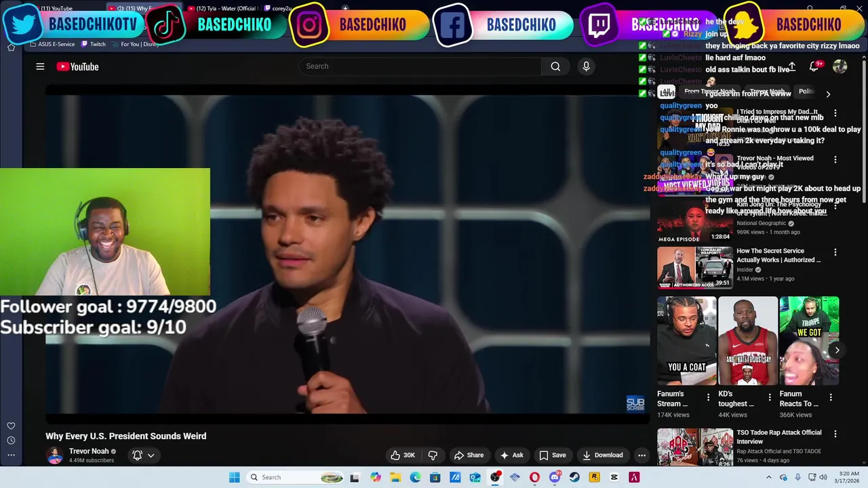Switch to the Tyla - Water browser tab
This screenshot has height=488, width=868.
[x=221, y=8]
